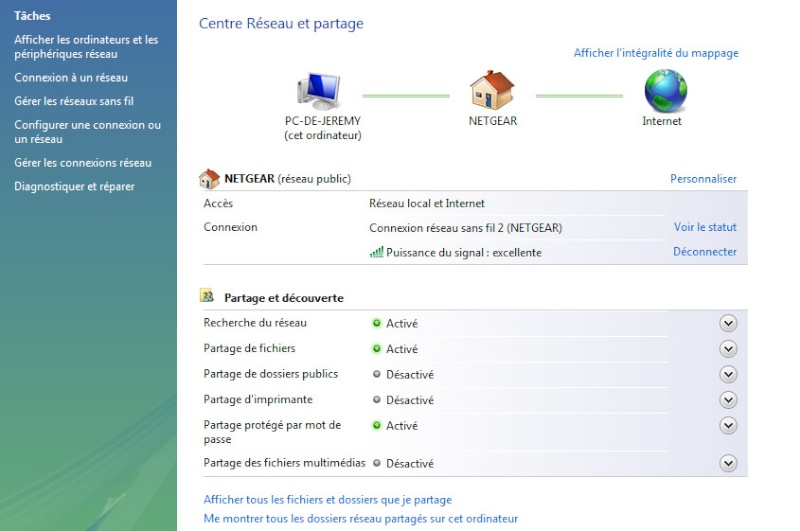This screenshot has width=800, height=531.
Task: Click the Connexion row label
Action: (231, 227)
